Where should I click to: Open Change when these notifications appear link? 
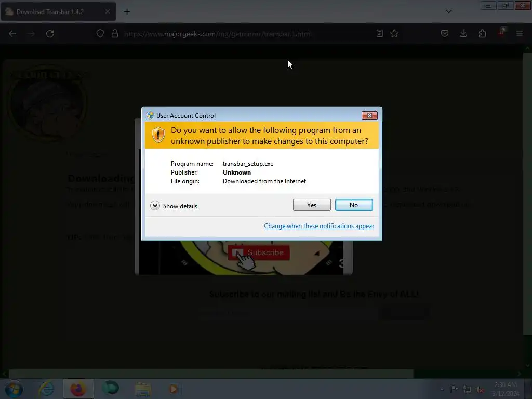(319, 226)
